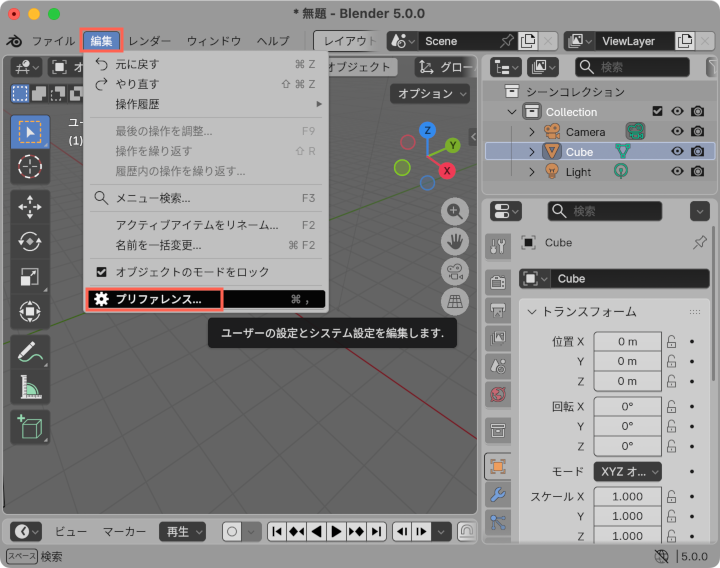
Task: Select the Cursor tool in toolbar
Action: [x=30, y=167]
